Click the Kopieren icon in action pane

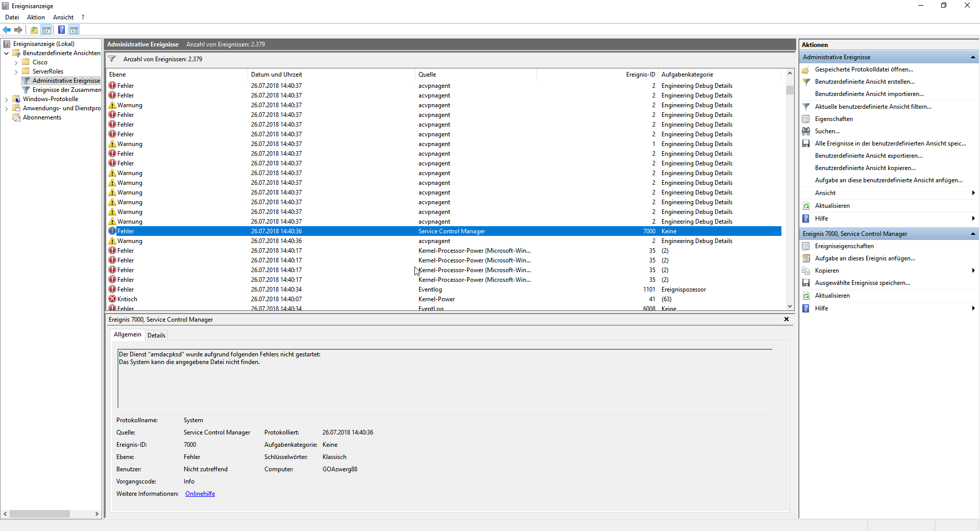(x=806, y=271)
